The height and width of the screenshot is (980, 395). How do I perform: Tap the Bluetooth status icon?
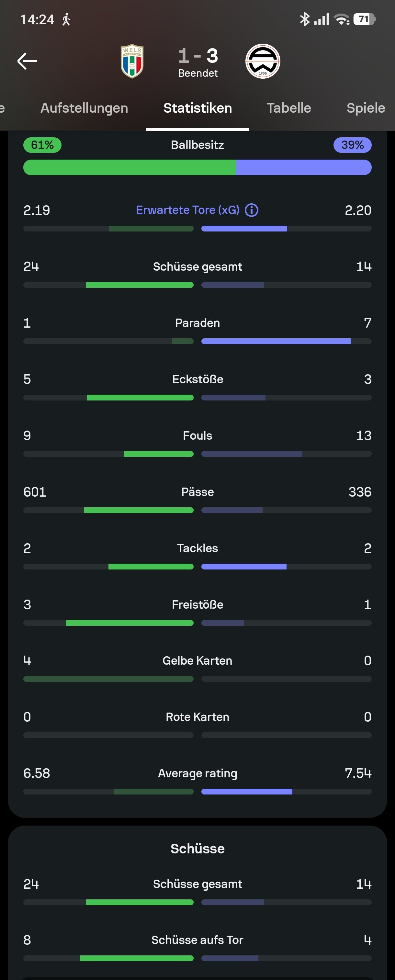[x=304, y=19]
